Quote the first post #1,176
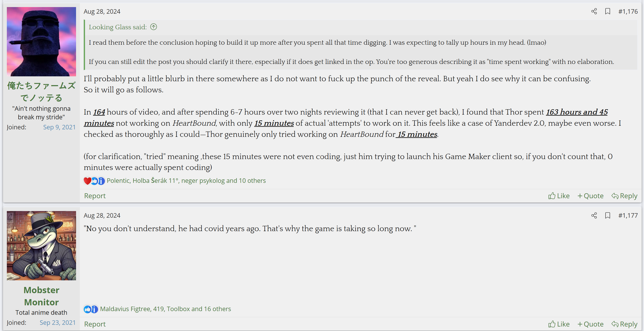The width and height of the screenshot is (644, 331). point(590,196)
